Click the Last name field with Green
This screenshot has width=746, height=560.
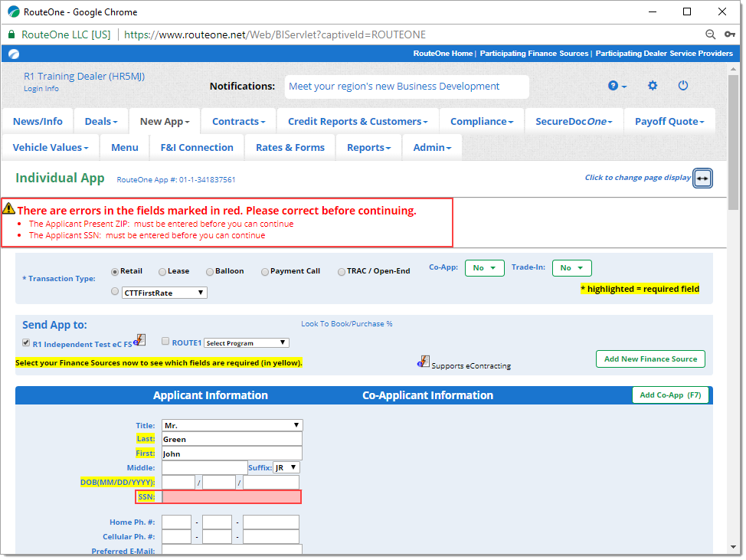coord(232,439)
